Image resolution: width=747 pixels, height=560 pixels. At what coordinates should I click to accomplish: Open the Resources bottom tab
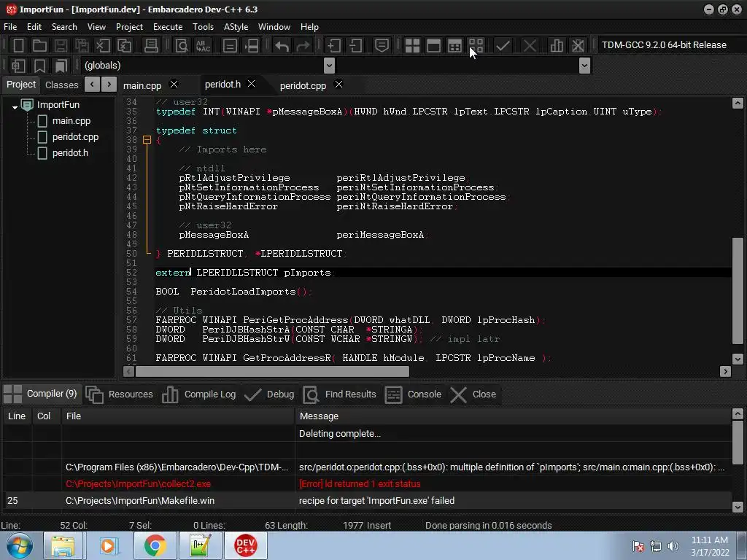click(120, 394)
